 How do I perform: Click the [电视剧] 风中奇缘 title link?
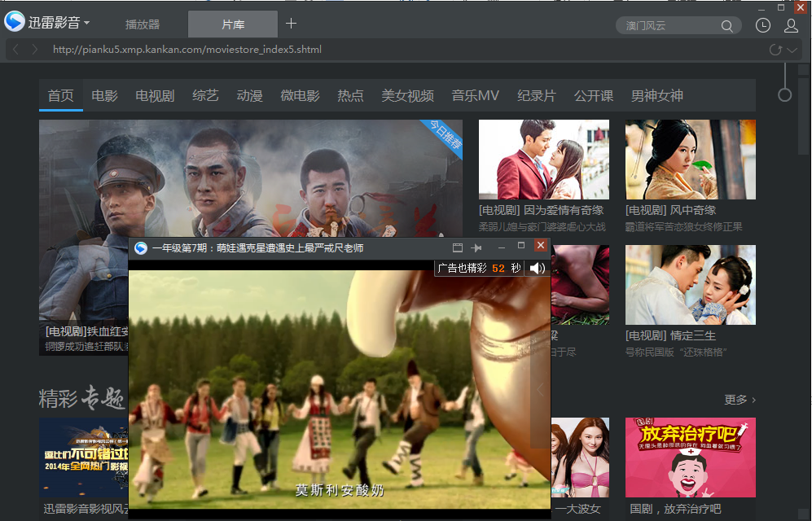pos(670,211)
